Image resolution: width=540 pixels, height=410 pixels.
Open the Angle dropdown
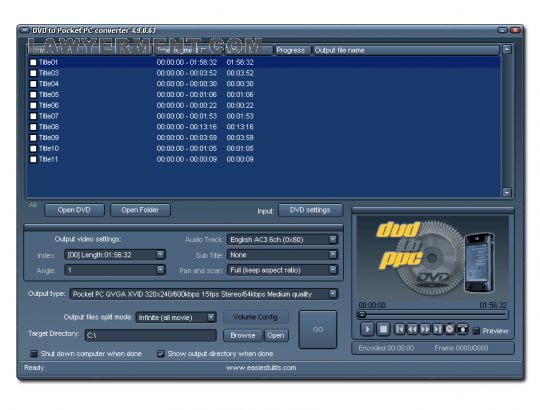(160, 270)
